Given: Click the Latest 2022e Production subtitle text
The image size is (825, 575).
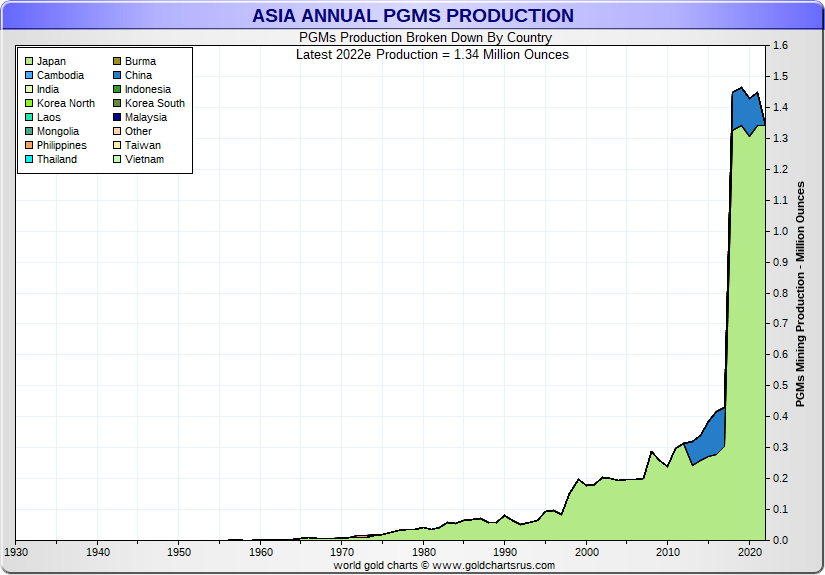Looking at the screenshot, I should click(x=432, y=54).
